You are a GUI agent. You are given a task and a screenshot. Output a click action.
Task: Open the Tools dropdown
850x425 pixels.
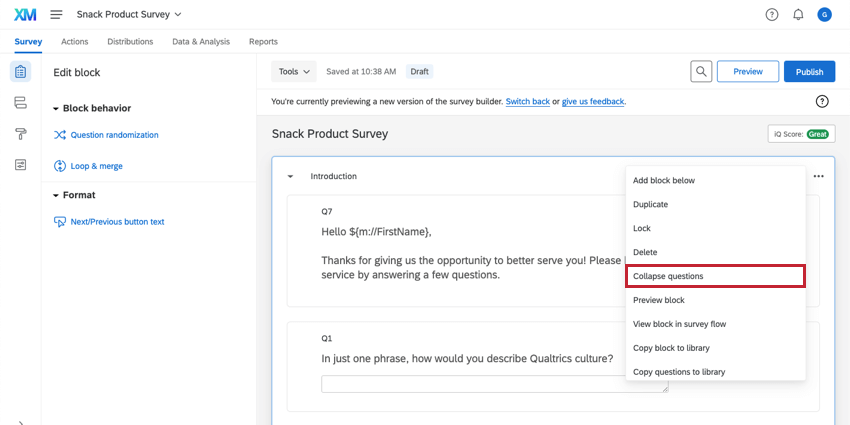click(294, 72)
